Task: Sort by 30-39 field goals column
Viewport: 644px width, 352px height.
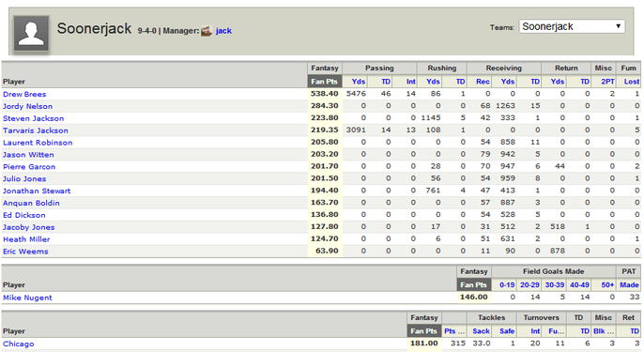Action: [x=555, y=284]
